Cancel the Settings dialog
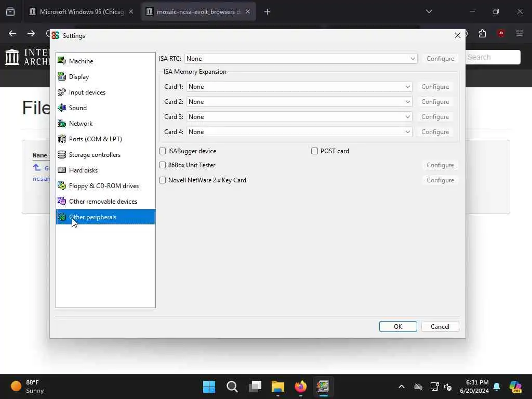The width and height of the screenshot is (532, 399). click(x=440, y=326)
